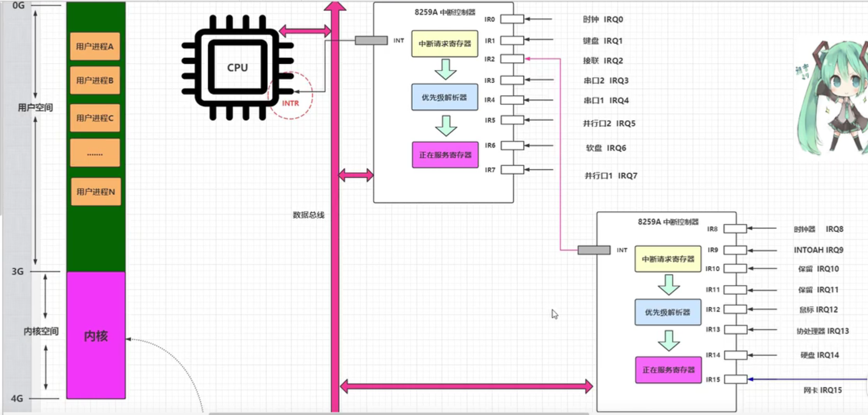Click the 键盘 IRQ1 label
Screen dimensions: 868x415
pyautogui.click(x=603, y=41)
